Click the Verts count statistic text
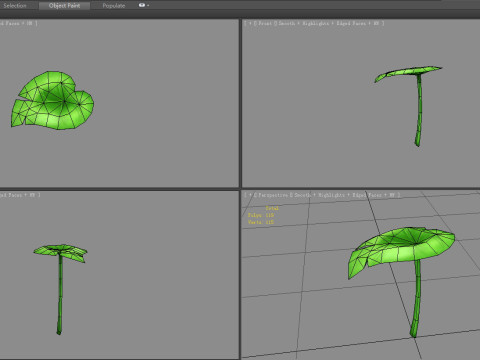The width and height of the screenshot is (480, 360). [261, 222]
